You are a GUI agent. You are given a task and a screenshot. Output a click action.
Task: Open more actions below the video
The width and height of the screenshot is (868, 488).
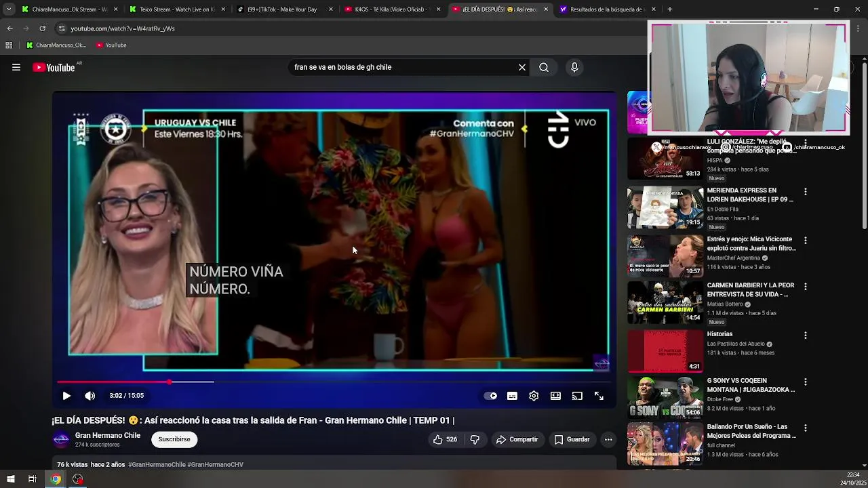coord(608,439)
